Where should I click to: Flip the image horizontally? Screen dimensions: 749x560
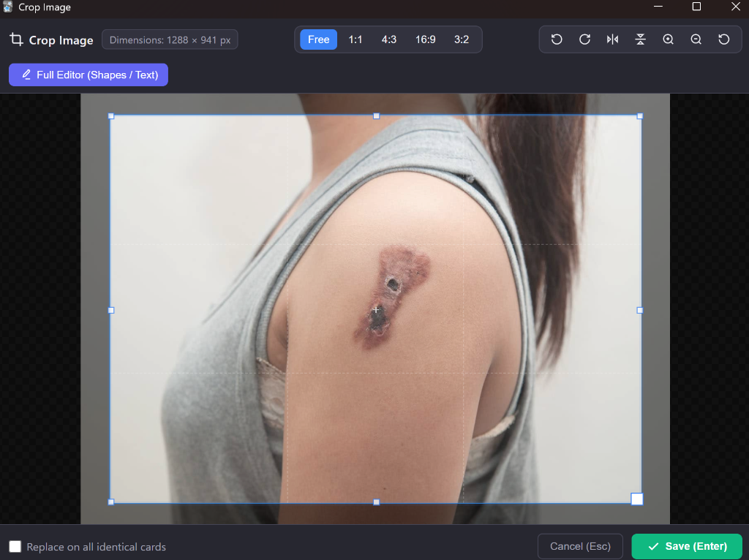pyautogui.click(x=612, y=39)
